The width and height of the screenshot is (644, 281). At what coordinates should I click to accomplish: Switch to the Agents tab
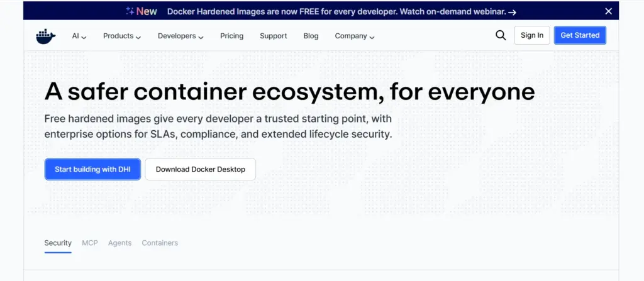[x=120, y=243]
